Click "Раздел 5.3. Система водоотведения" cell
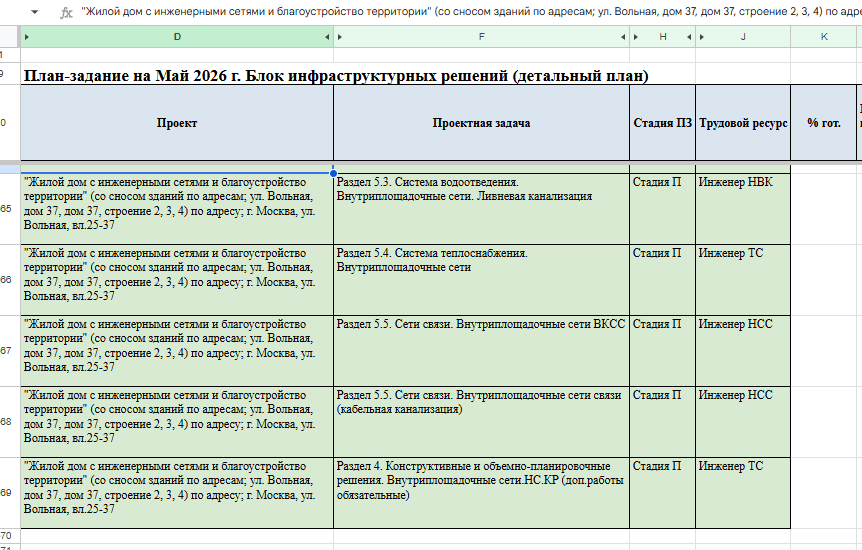 (482, 209)
